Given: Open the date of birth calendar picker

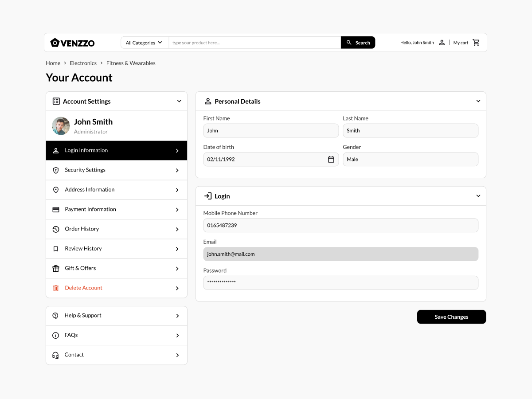Looking at the screenshot, I should [x=331, y=160].
